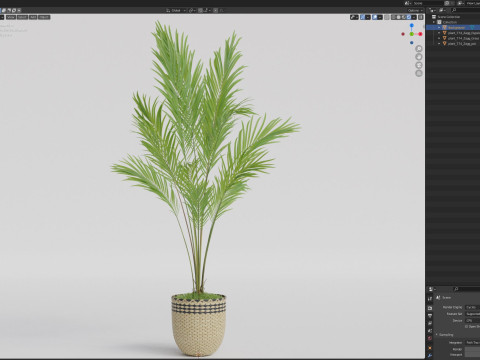Open the Feature Set dropdown
480x360 pixels.
pyautogui.click(x=473, y=314)
